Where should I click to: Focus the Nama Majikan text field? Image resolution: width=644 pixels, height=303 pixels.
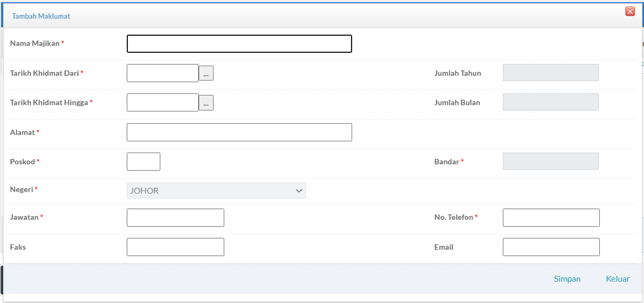pos(239,44)
